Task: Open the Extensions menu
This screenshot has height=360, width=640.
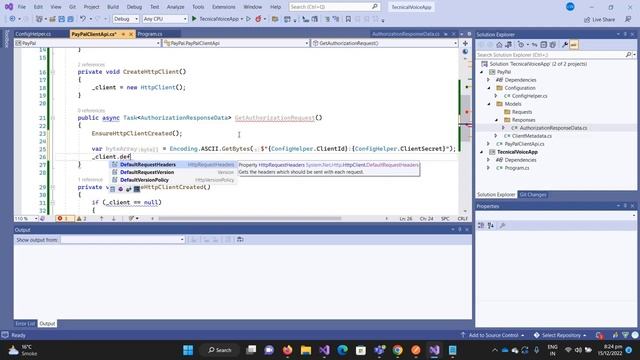Action: pyautogui.click(x=224, y=7)
